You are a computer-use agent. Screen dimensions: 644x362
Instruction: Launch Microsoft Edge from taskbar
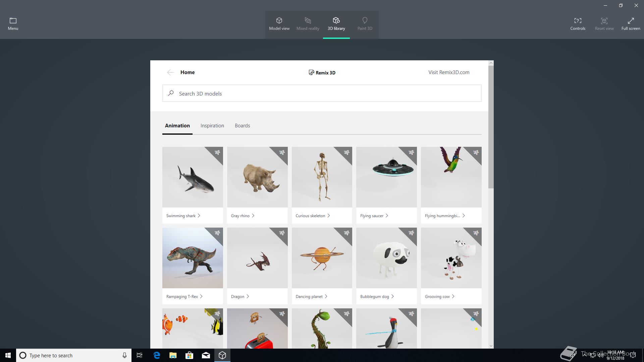tap(156, 355)
